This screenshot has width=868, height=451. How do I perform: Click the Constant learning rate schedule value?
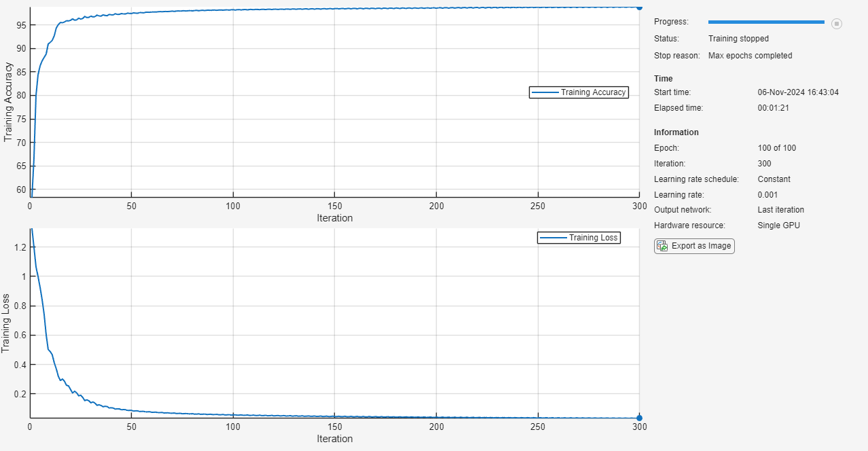pos(774,179)
